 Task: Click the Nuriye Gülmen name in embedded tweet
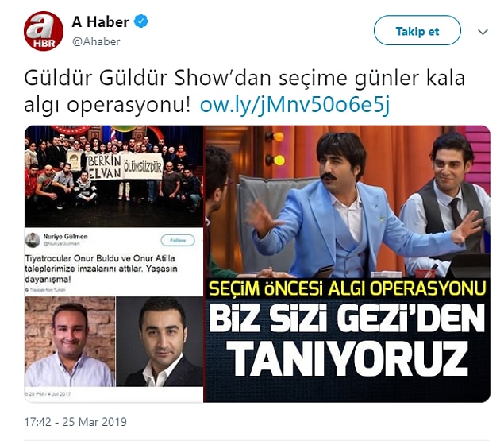pos(66,236)
